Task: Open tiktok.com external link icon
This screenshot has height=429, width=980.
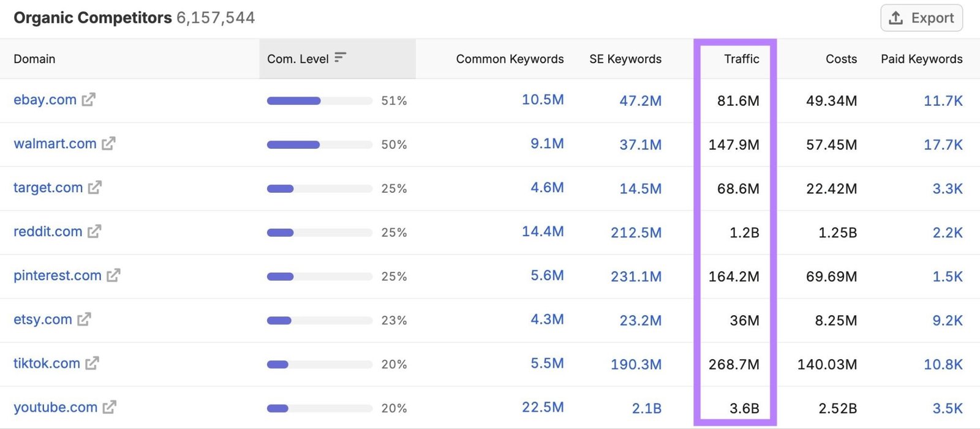Action: click(92, 364)
